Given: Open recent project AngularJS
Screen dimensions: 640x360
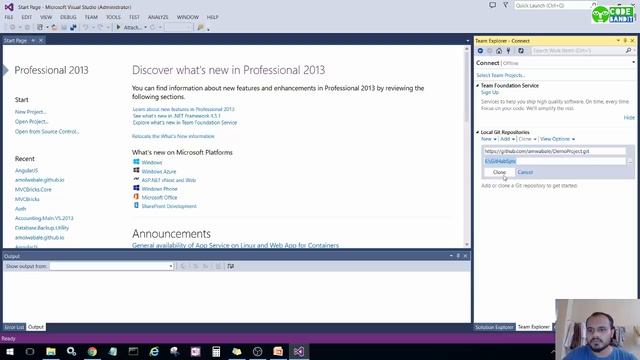Looking at the screenshot, I should pos(26,171).
